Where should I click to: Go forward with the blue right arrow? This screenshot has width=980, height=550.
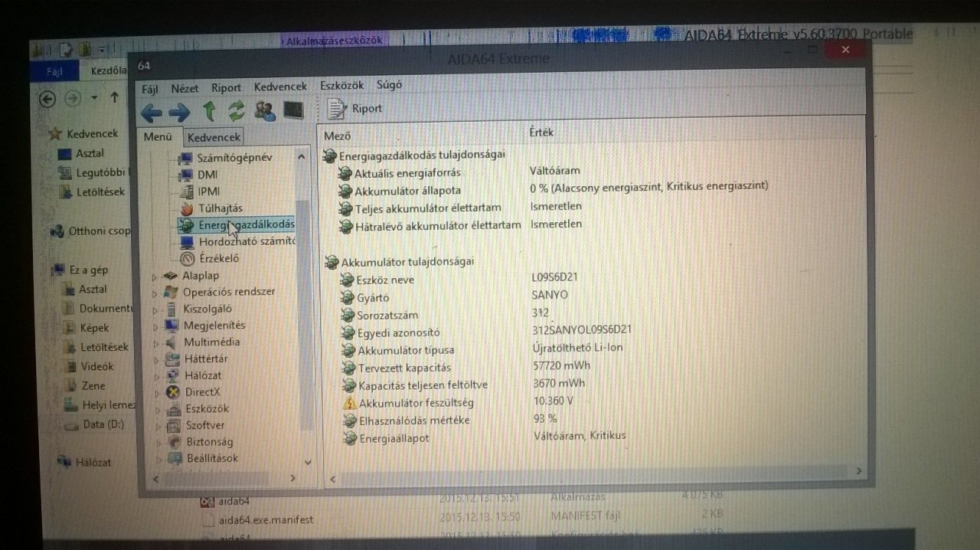pos(178,113)
